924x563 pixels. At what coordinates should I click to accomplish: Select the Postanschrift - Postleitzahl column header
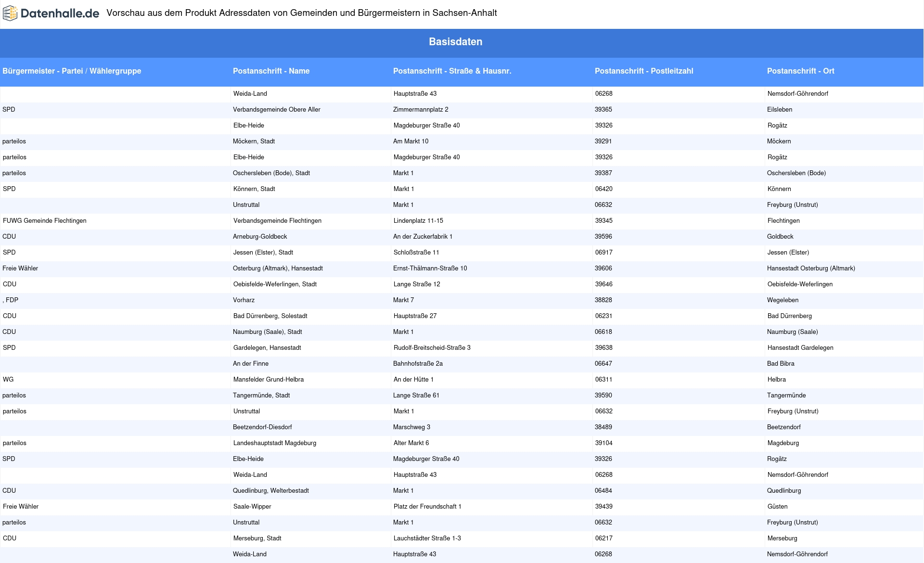644,71
